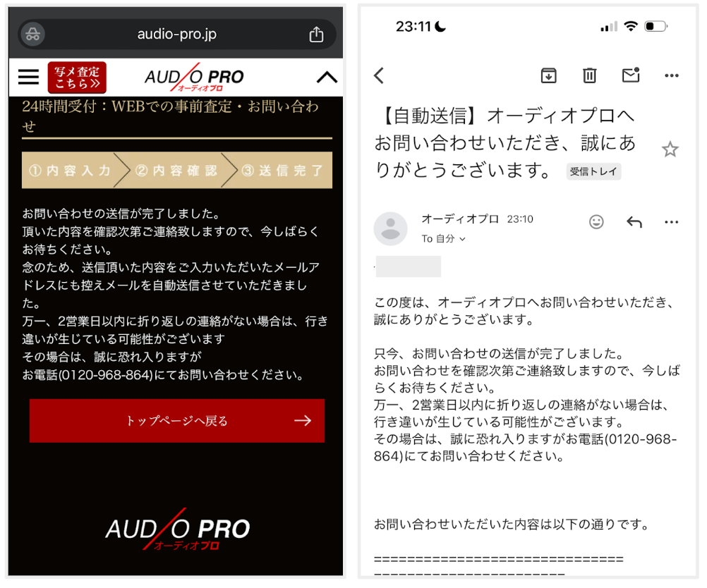Reply to オーディオプロ using the reply arrow
The image size is (707, 588).
[634, 221]
